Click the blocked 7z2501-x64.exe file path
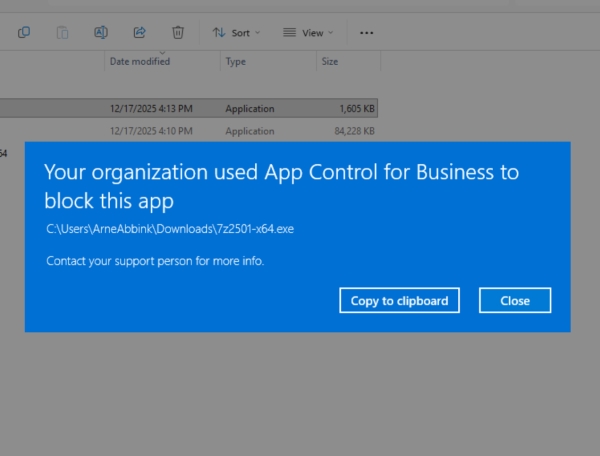 point(170,229)
